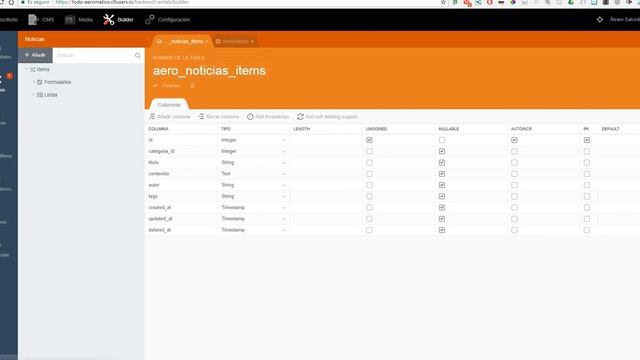Check Autoincr for the tags row
The width and height of the screenshot is (640, 360).
point(514,196)
